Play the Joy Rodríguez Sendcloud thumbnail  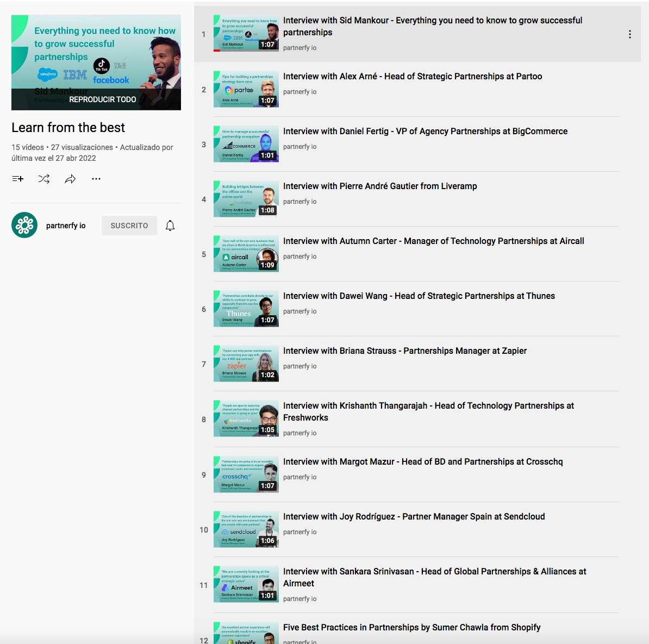point(246,529)
